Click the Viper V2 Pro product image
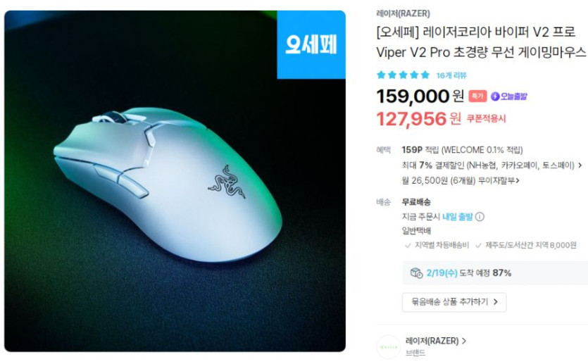The width and height of the screenshot is (588, 364). point(175,181)
